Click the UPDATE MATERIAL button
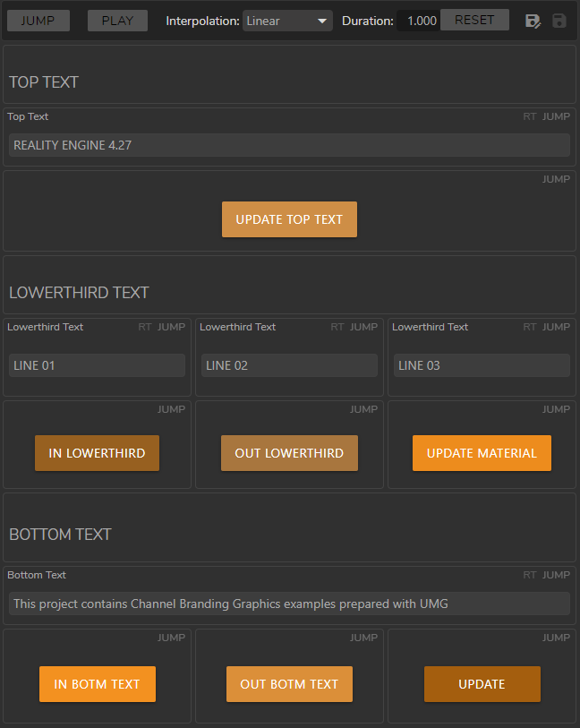The image size is (580, 728). click(482, 453)
